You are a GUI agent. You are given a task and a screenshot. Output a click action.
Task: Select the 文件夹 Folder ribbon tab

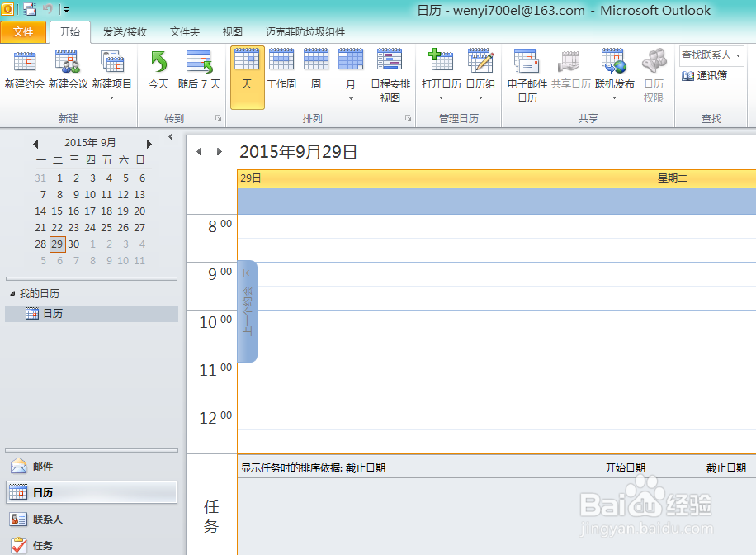point(185,32)
